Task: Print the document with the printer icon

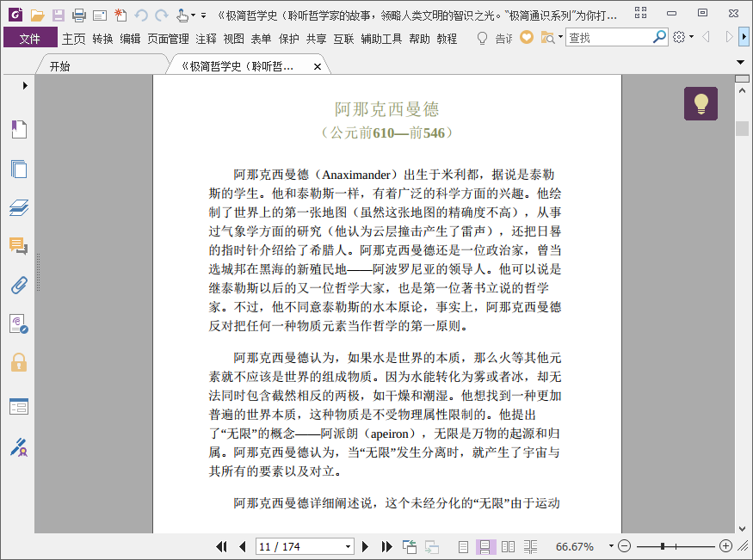Action: [79, 15]
